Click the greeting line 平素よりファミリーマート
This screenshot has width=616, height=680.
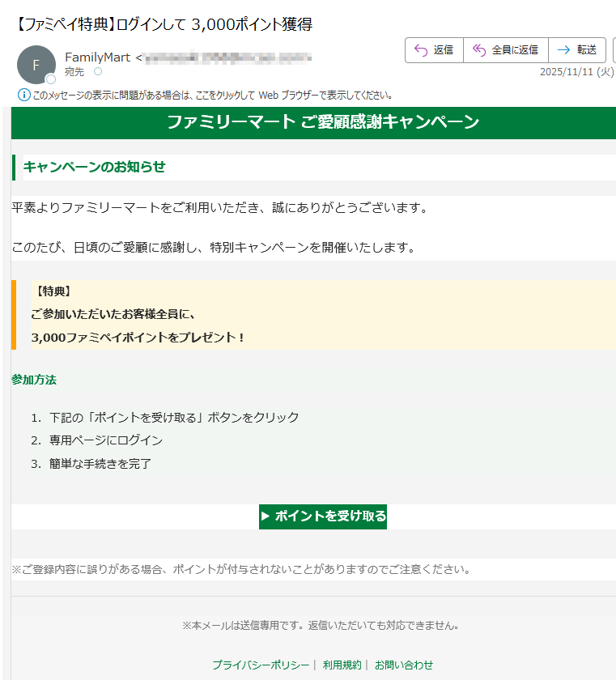220,208
